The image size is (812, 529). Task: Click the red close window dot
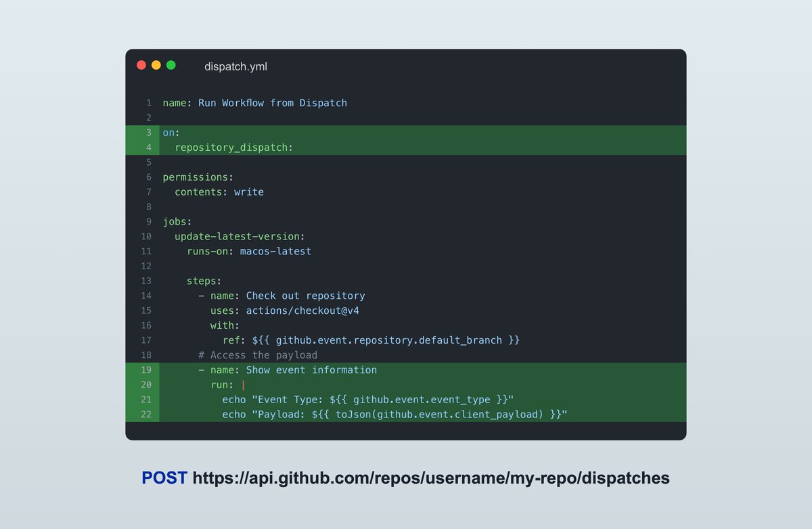pyautogui.click(x=141, y=66)
